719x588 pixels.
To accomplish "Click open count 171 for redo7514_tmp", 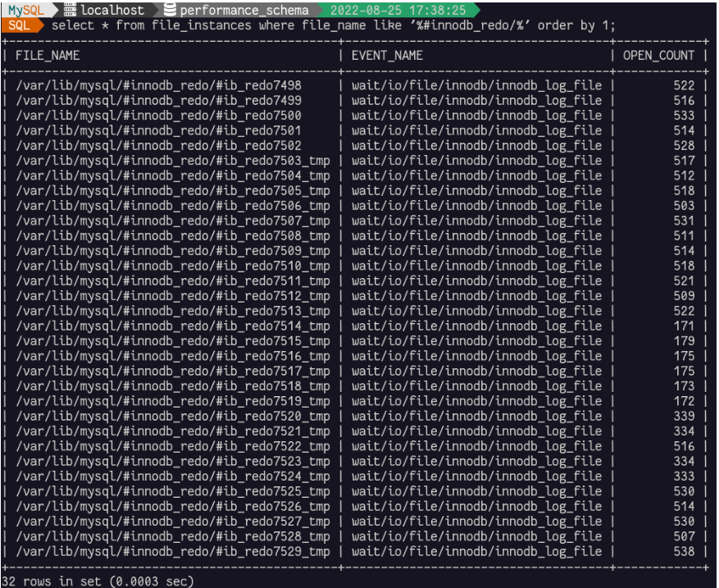I will pos(684,326).
